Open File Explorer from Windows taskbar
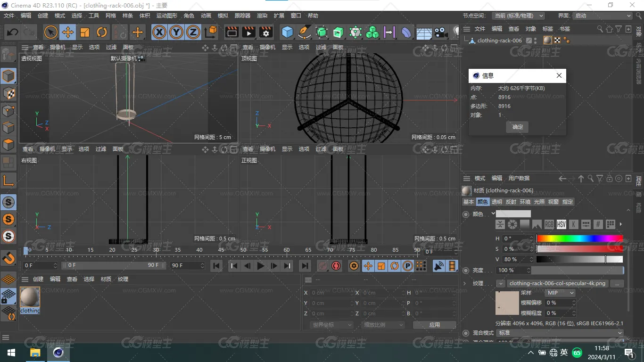644x362 pixels. click(35, 353)
